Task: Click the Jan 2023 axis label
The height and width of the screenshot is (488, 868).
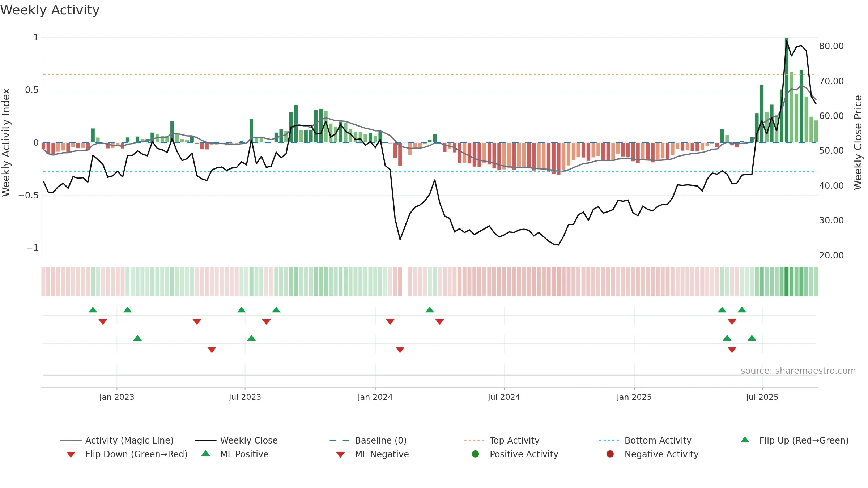Action: [x=116, y=397]
